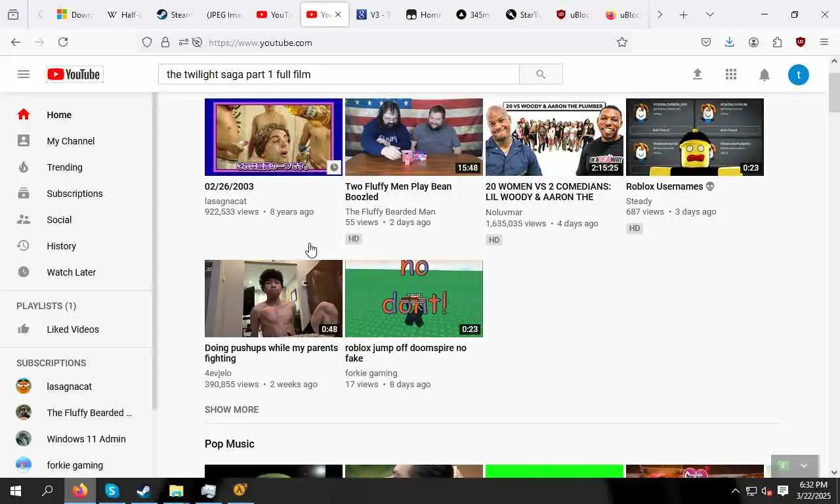The image size is (840, 504).
Task: Click the SHOW MORE button
Action: [x=232, y=409]
